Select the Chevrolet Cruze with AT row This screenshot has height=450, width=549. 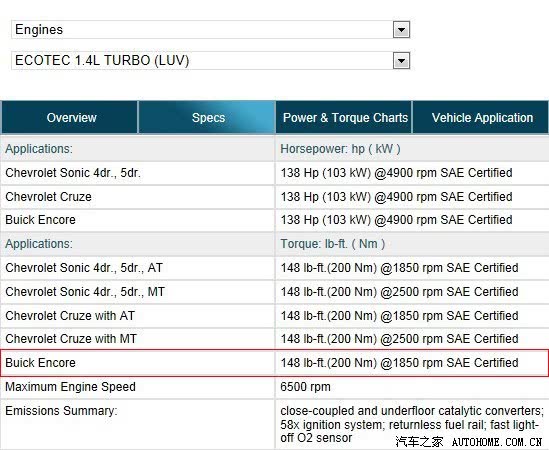274,316
